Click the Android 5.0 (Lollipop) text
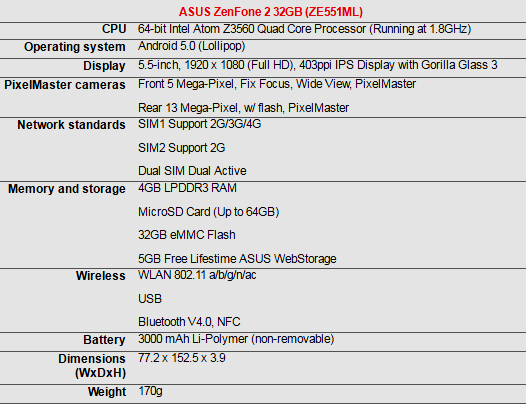Image resolution: width=526 pixels, height=404 pixels. tap(192, 46)
